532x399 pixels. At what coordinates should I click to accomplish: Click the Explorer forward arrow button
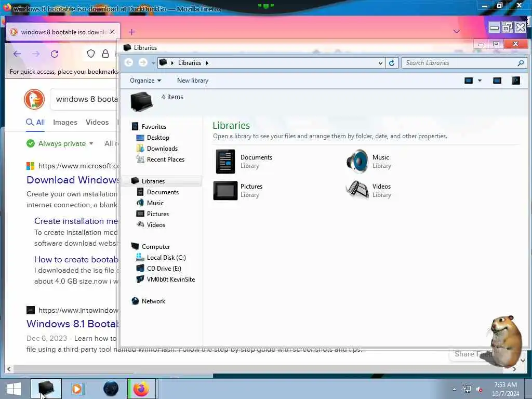pyautogui.click(x=143, y=63)
